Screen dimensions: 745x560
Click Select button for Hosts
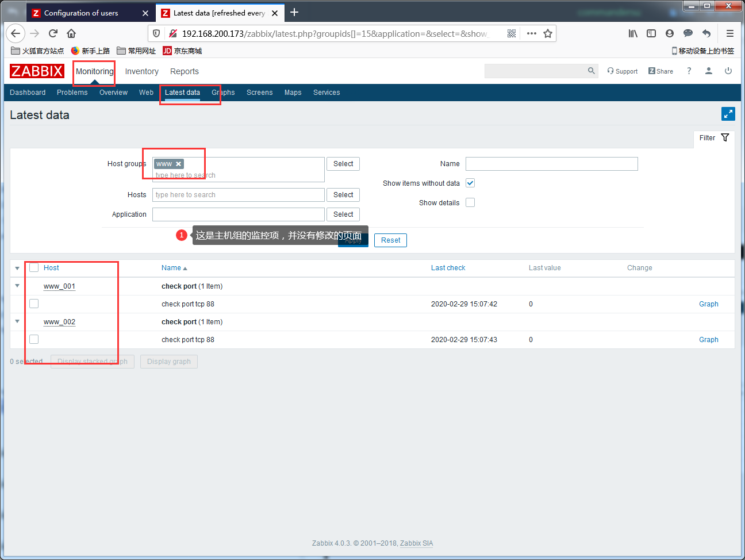[343, 195]
